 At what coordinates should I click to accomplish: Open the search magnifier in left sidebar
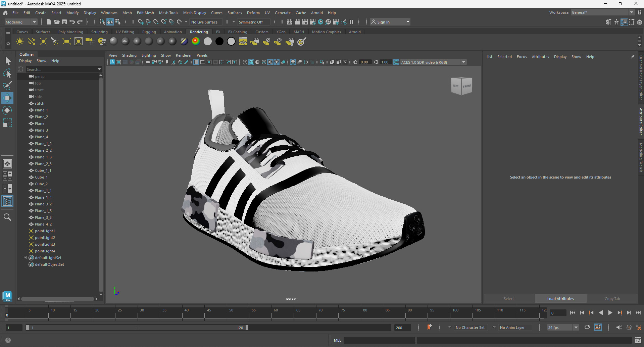pos(7,217)
